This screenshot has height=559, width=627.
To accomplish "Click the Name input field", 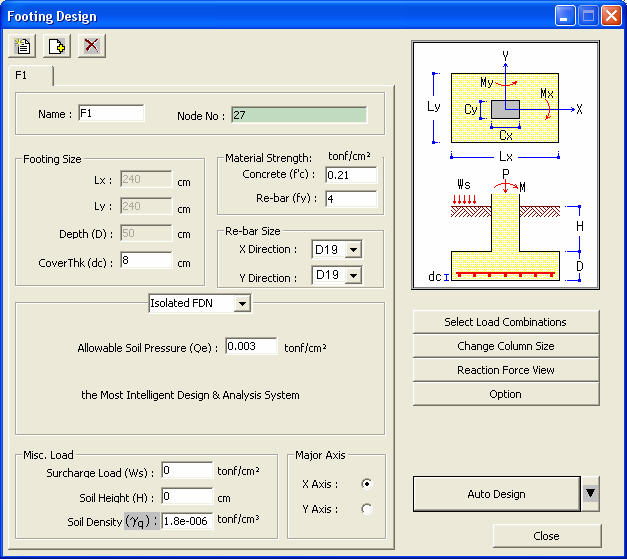I will (x=111, y=113).
